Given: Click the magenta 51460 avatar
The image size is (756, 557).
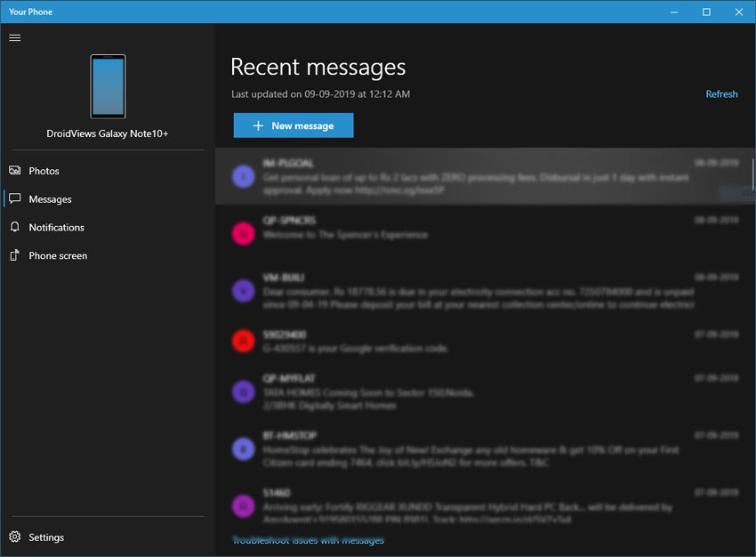Looking at the screenshot, I should pos(244,506).
